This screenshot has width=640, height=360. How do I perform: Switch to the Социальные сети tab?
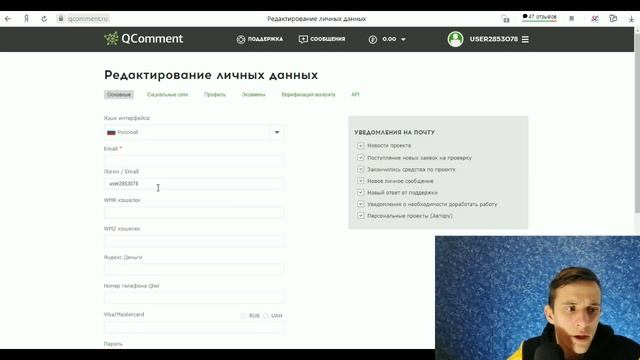coord(167,94)
